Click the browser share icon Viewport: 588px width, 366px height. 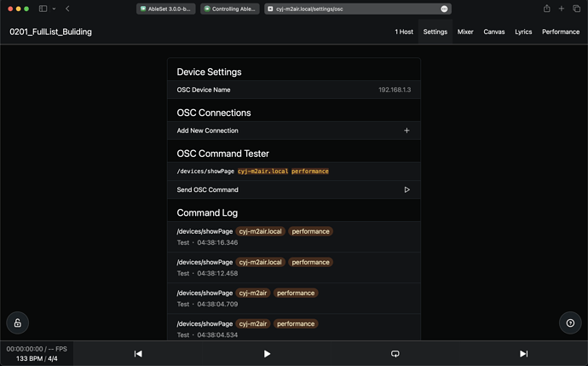[x=546, y=9]
